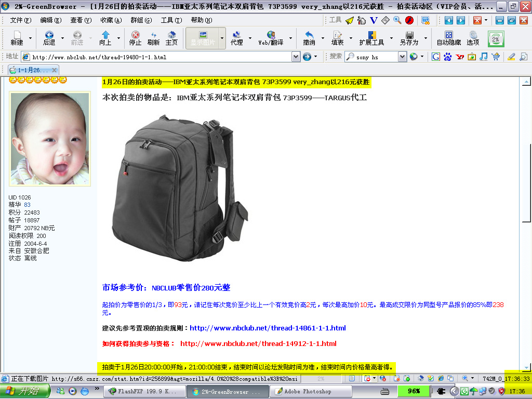Click the 向上 (Up) navigation icon
Image resolution: width=532 pixels, height=399 pixels.
point(105,38)
